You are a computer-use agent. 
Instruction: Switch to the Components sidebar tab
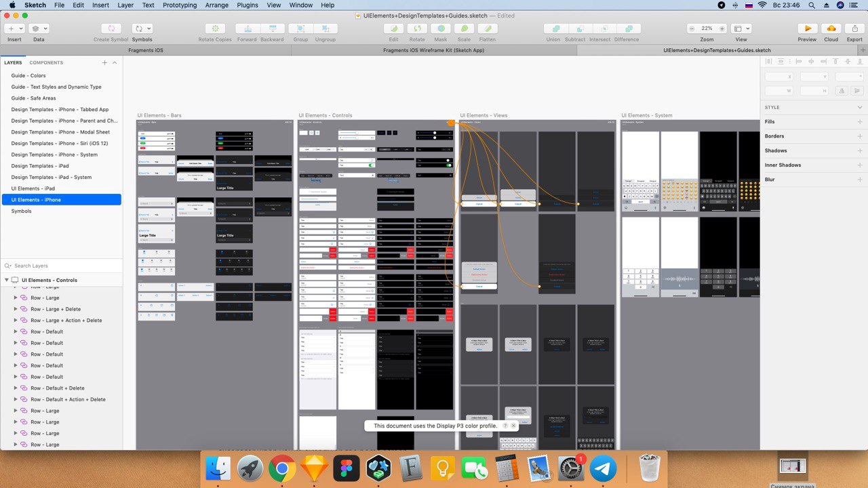point(46,62)
